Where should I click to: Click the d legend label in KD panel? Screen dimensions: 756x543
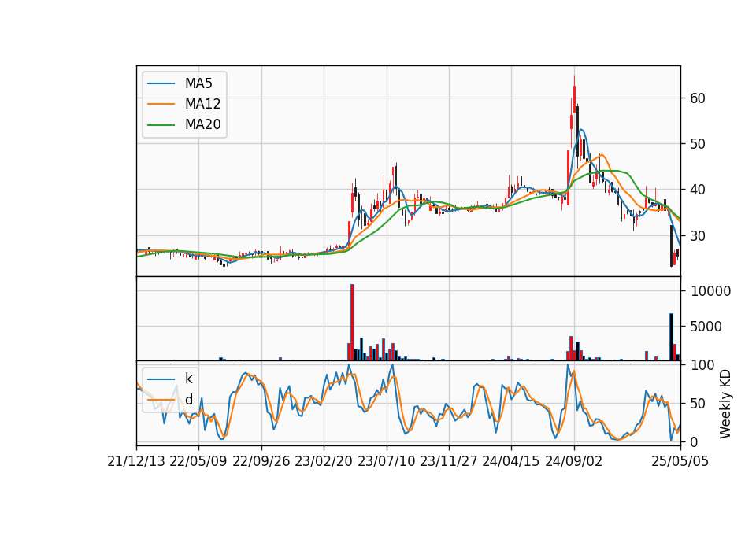pyautogui.click(x=188, y=400)
